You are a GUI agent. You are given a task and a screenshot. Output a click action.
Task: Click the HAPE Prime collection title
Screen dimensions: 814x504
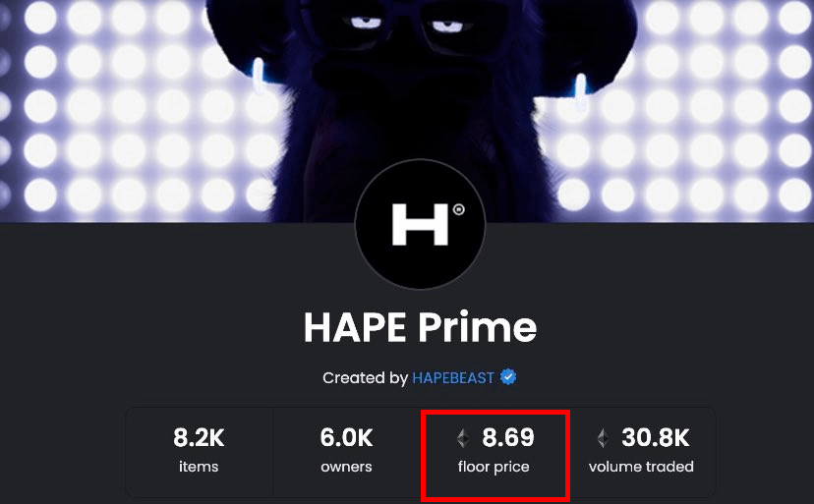pos(420,327)
